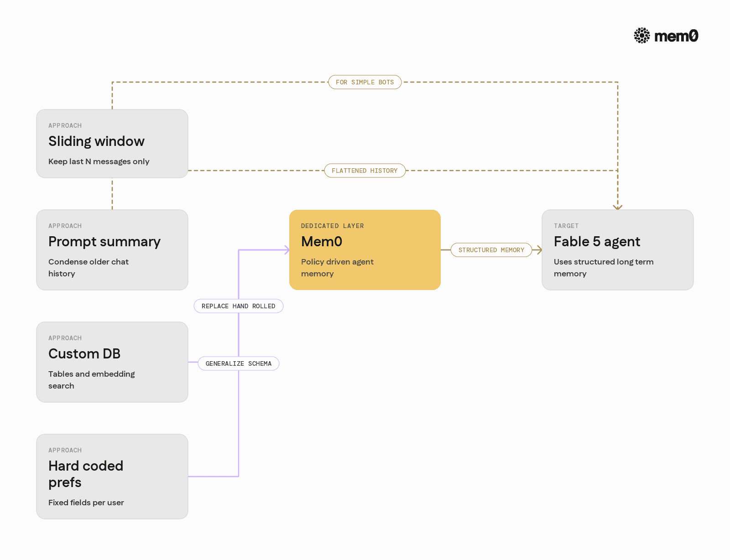This screenshot has width=730, height=560.
Task: Click the REPLACE HAND ROLLED label
Action: click(239, 306)
